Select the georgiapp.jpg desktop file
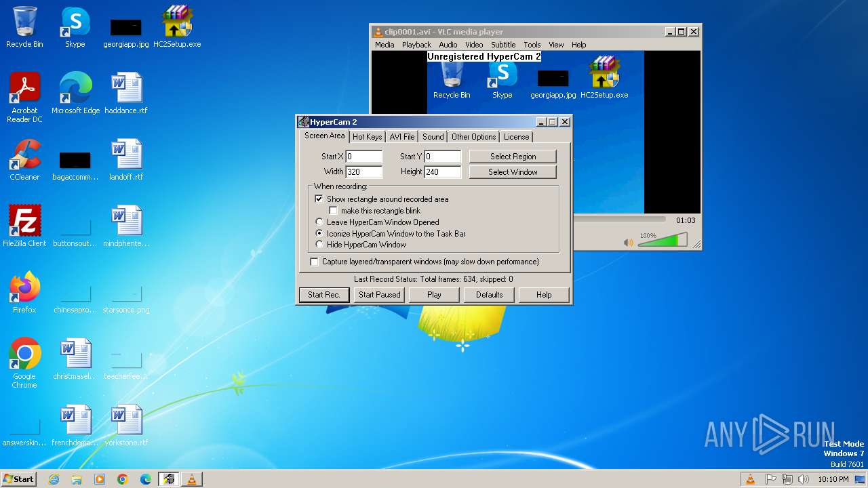This screenshot has height=488, width=868. [126, 33]
